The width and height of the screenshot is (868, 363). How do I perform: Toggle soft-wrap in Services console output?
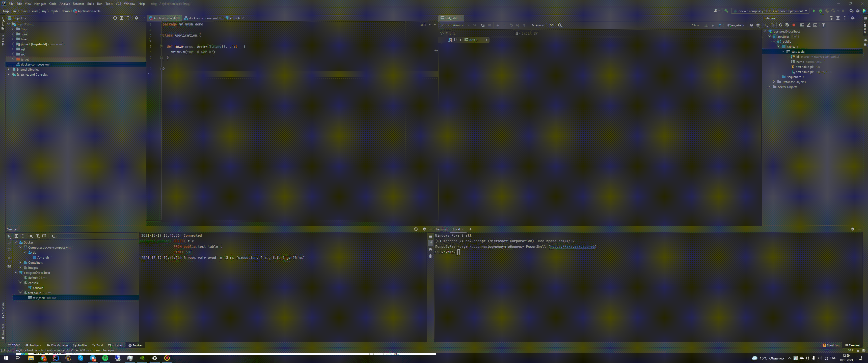[430, 236]
